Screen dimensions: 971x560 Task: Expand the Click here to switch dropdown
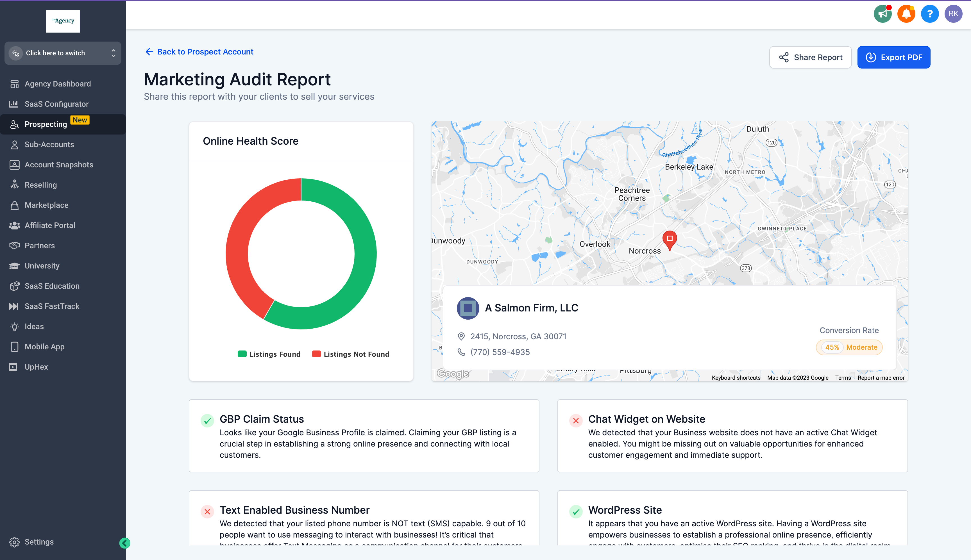[63, 53]
